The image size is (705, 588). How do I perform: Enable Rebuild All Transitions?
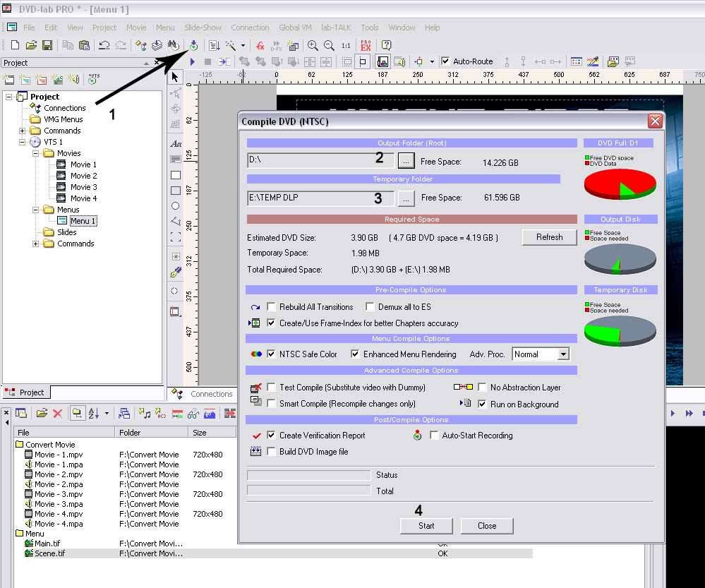(x=271, y=306)
